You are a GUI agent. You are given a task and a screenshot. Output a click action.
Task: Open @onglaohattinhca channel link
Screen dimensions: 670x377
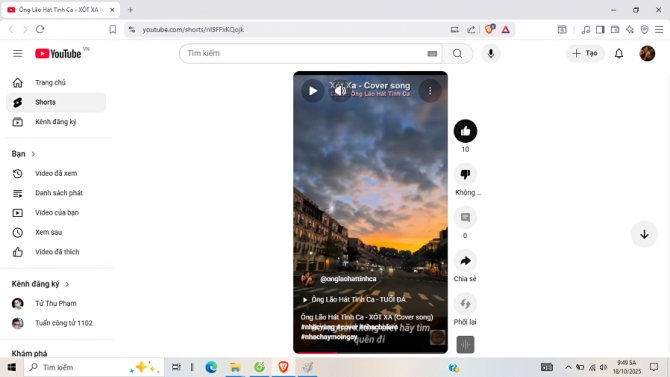[x=348, y=279]
